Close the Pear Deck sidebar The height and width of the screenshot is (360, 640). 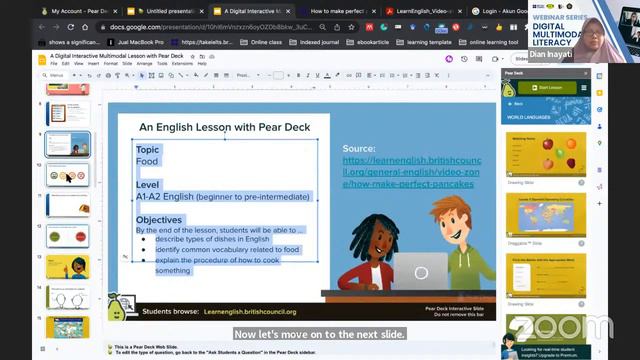(586, 73)
